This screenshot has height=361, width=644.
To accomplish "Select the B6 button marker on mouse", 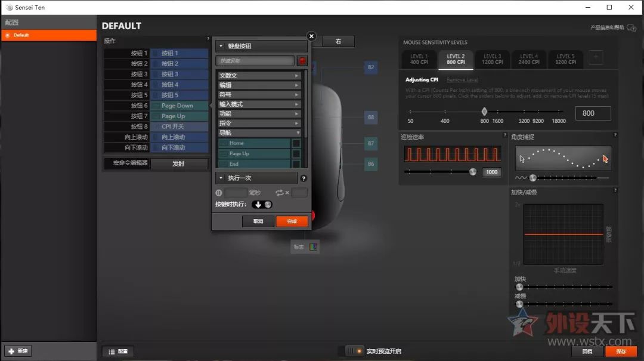I will (371, 163).
